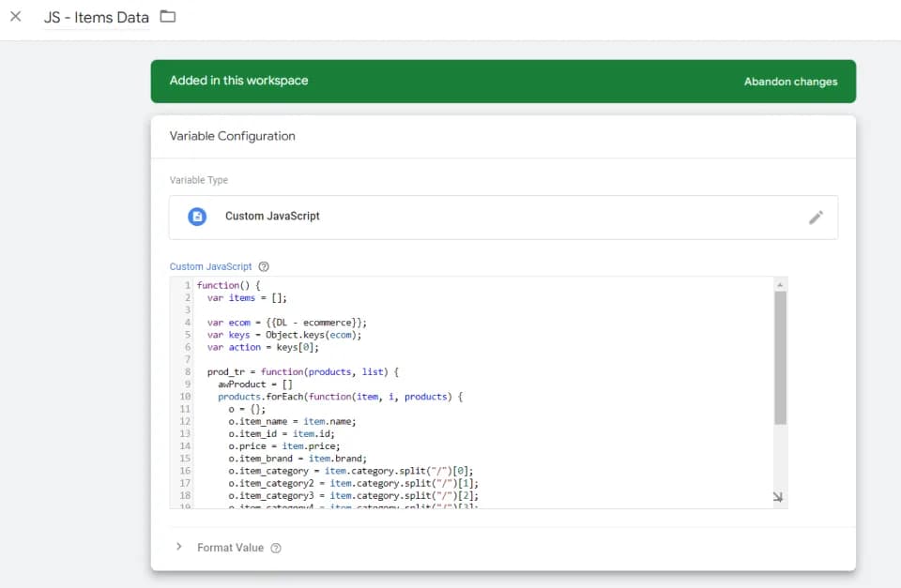
Task: Click line 'prod_tr = function(products, list) {'
Action: (x=303, y=372)
